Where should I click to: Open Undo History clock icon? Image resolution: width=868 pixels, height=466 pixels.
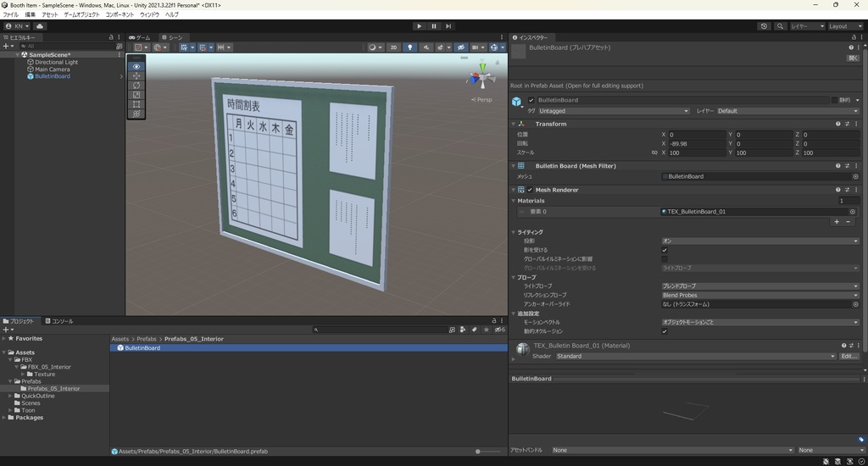[764, 26]
